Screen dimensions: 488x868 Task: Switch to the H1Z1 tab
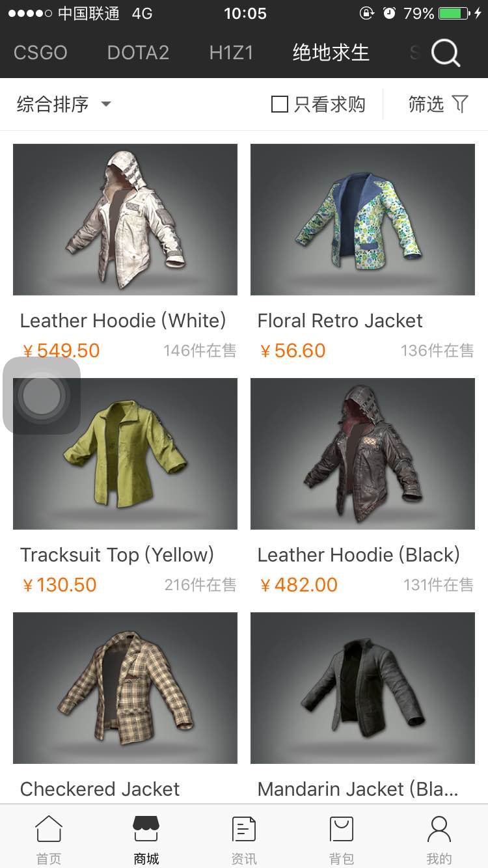tap(231, 53)
